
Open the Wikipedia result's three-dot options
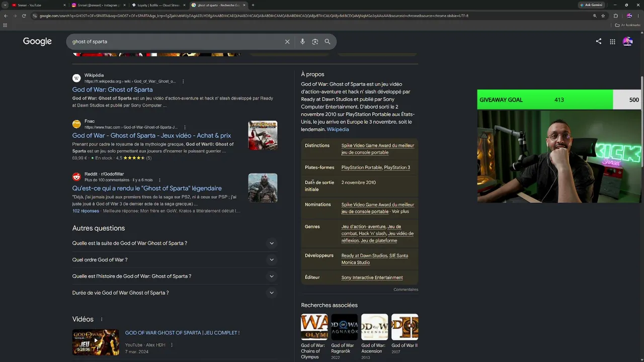tap(183, 81)
